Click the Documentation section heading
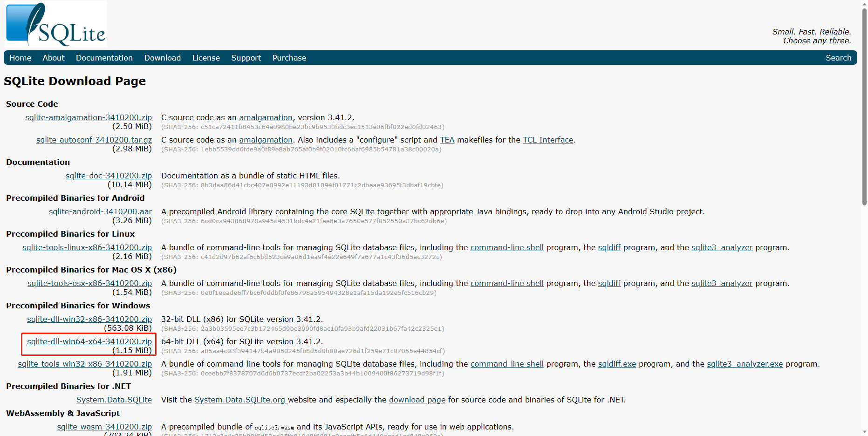Viewport: 868px width, 436px height. click(38, 162)
